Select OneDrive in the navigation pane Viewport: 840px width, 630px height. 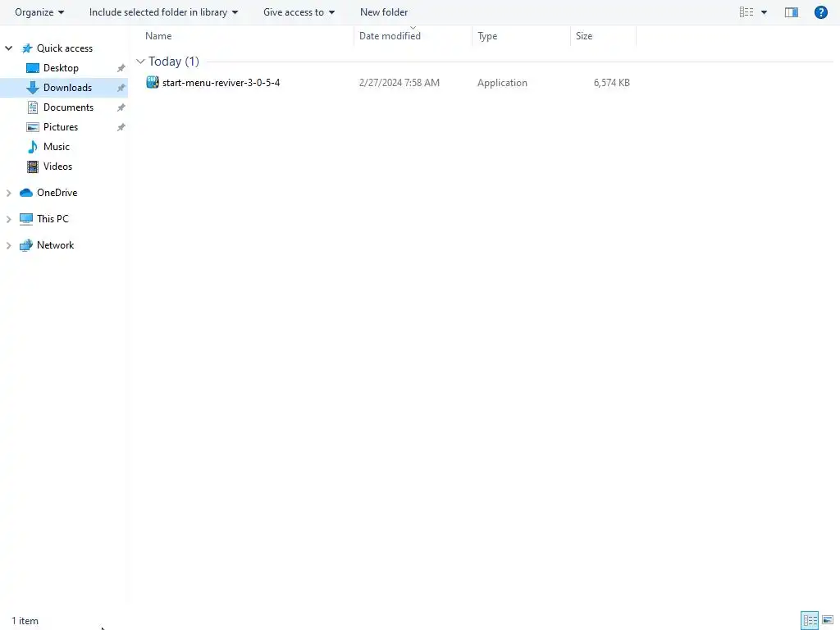pyautogui.click(x=57, y=193)
